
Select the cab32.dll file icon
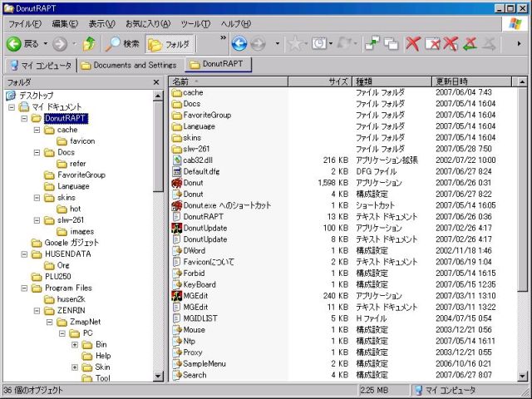point(177,160)
